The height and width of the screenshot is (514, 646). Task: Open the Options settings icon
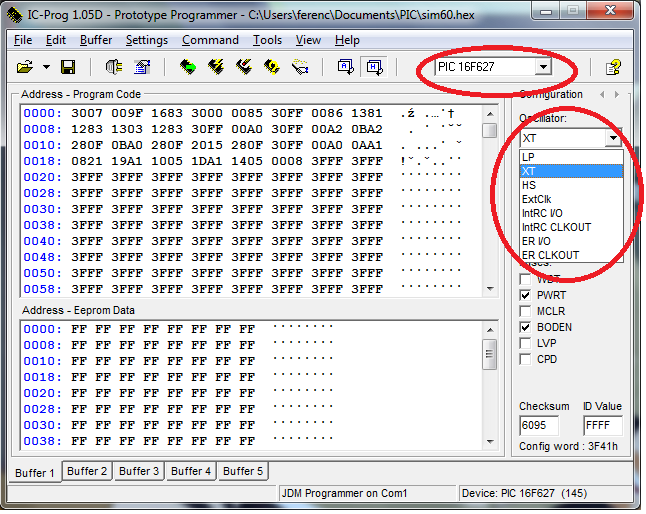pos(142,67)
